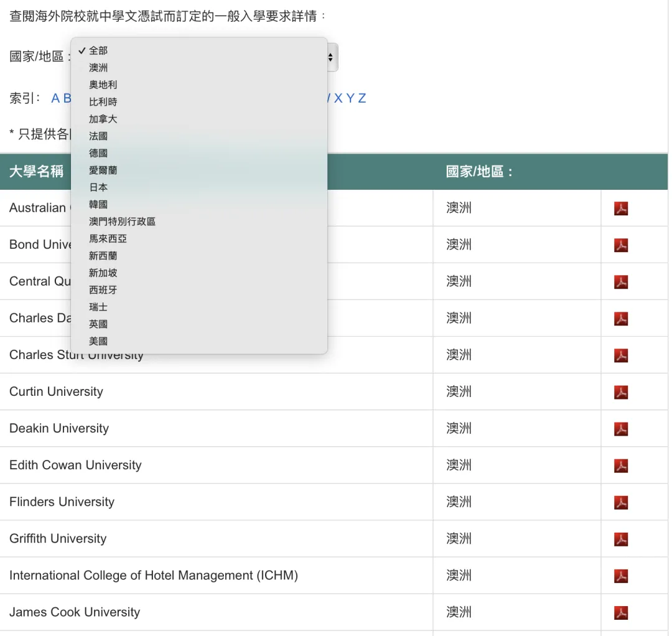Open the PDF for Australian Catholic University
672x636 pixels.
pos(620,208)
